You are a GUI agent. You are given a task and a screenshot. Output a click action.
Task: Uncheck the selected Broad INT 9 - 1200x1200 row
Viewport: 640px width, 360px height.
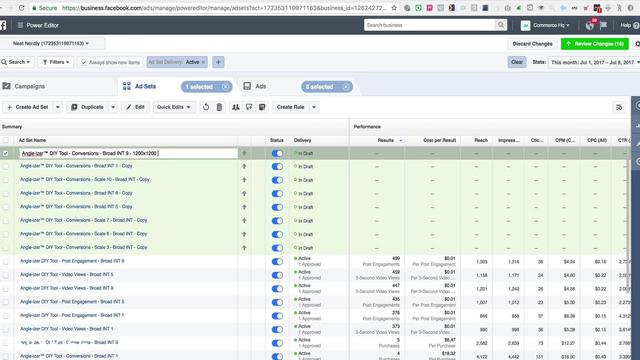point(6,153)
